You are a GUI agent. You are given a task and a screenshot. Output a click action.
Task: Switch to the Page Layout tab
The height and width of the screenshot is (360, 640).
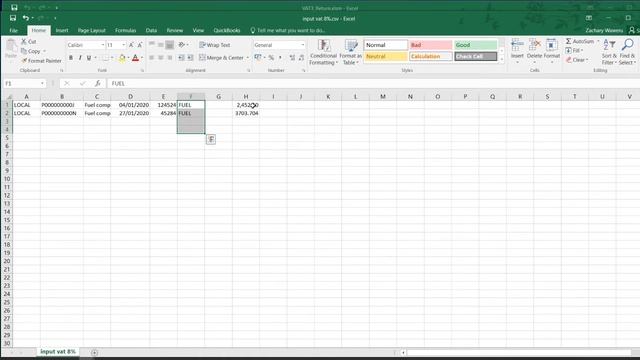(x=91, y=31)
